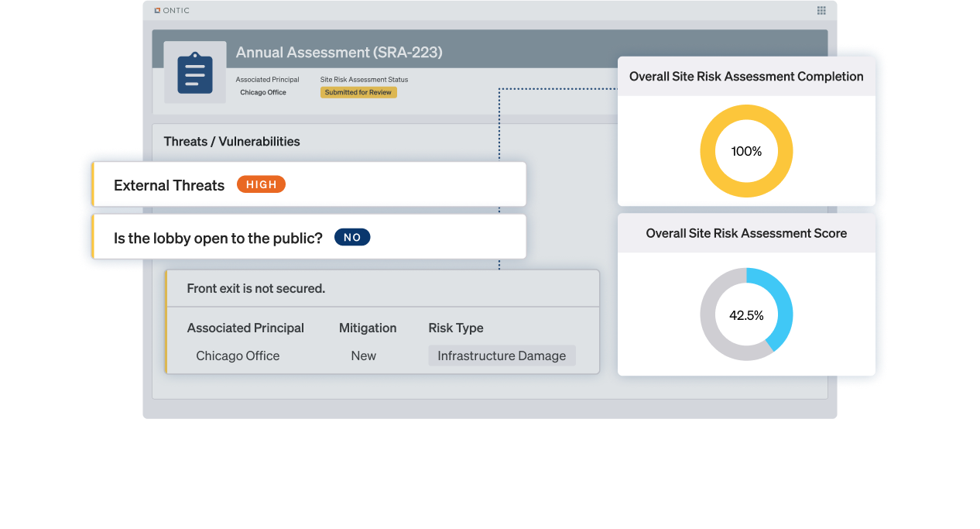Click Chicago Office in the vulnerability table
Image resolution: width=980 pixels, height=529 pixels.
(x=238, y=356)
